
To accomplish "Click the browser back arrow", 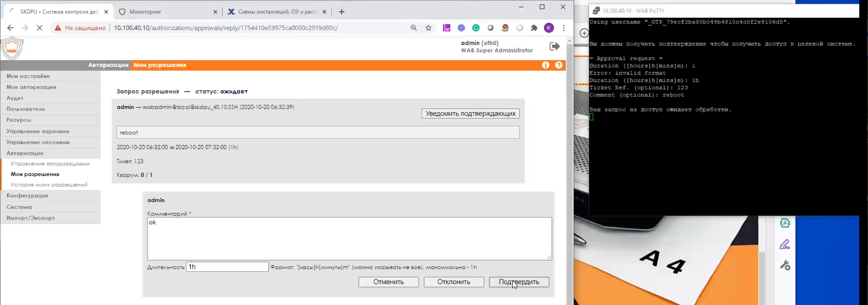I will [x=10, y=28].
